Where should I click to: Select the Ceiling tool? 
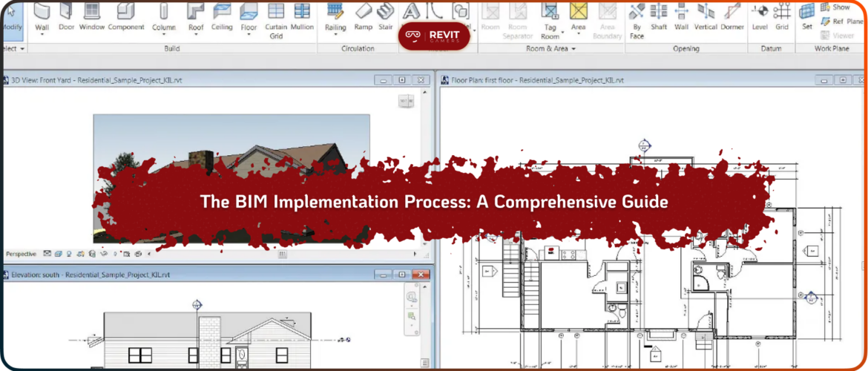pos(222,16)
